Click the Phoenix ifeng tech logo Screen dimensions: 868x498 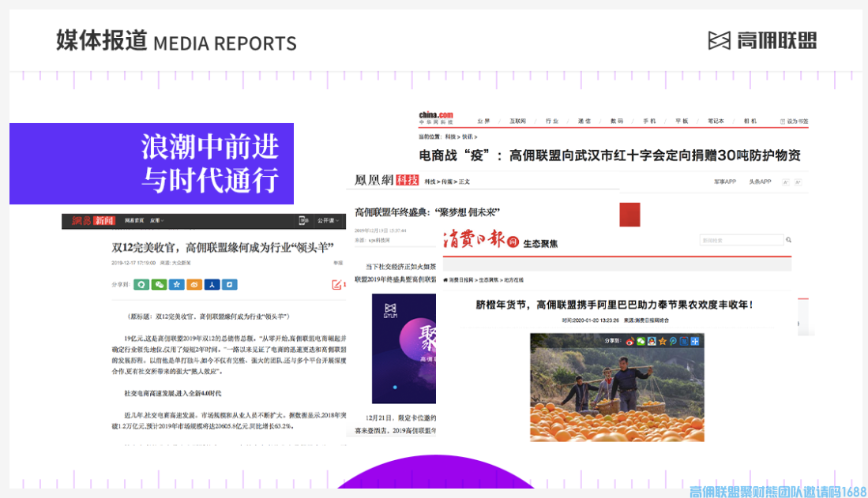[x=386, y=181]
